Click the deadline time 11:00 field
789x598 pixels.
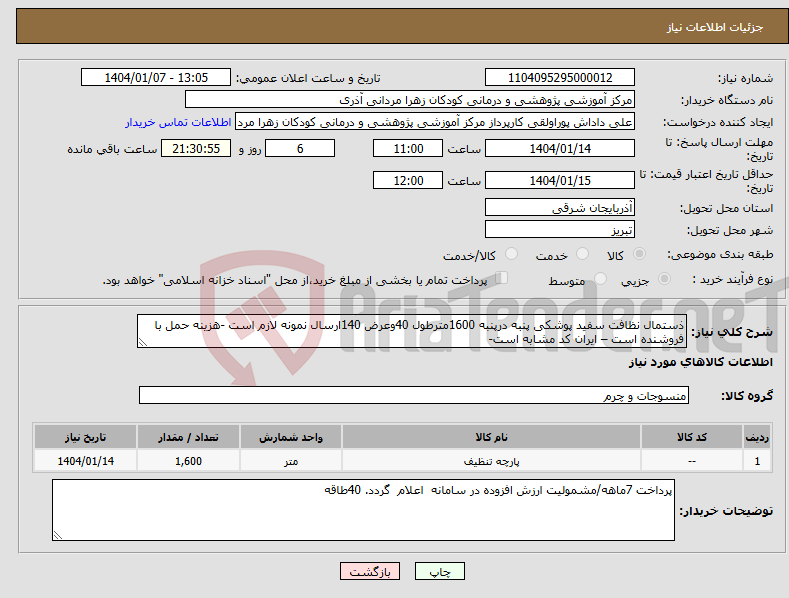click(x=408, y=148)
